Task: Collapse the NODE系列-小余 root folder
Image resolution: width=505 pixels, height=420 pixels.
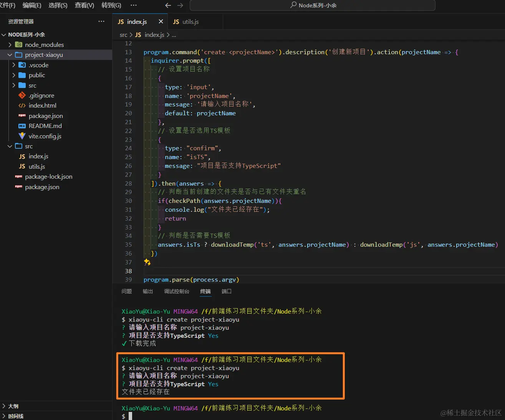Action: coord(4,35)
